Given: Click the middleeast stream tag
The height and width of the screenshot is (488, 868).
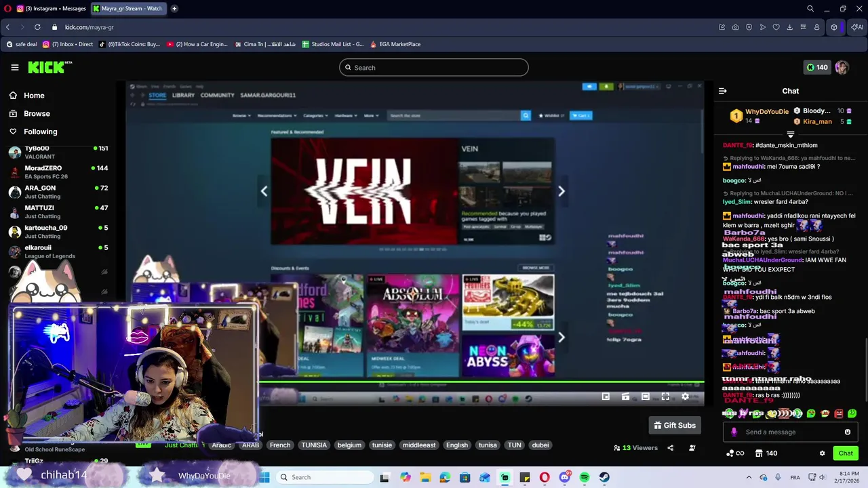Looking at the screenshot, I should 419,445.
